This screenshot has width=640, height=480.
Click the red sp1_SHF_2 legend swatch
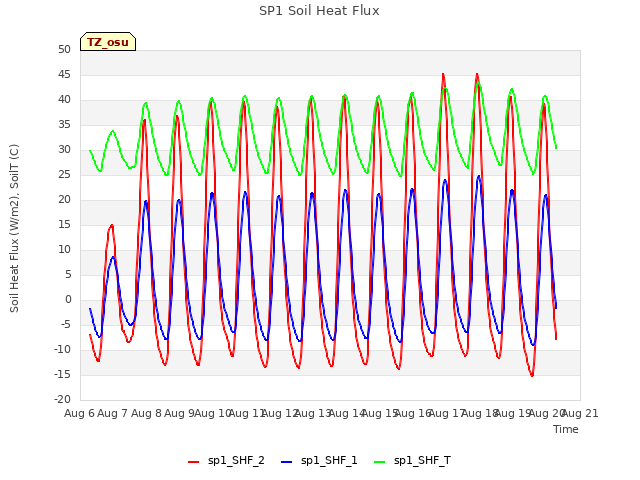[193, 462]
